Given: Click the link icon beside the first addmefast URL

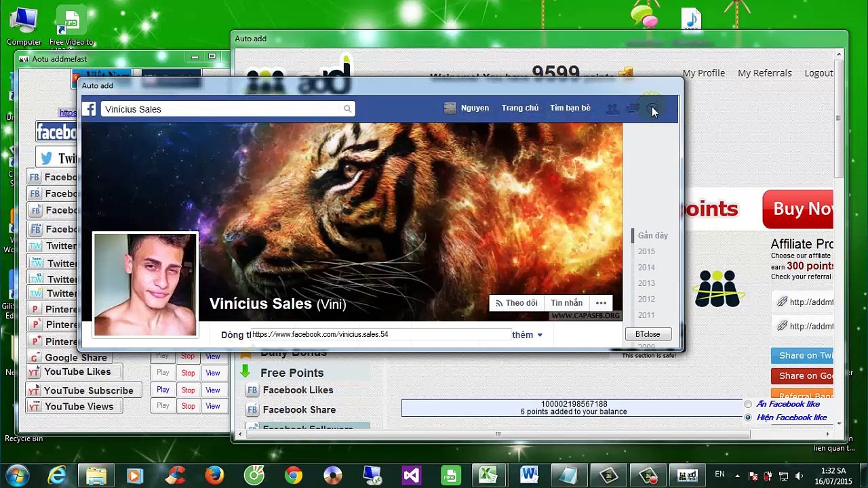Looking at the screenshot, I should [782, 302].
